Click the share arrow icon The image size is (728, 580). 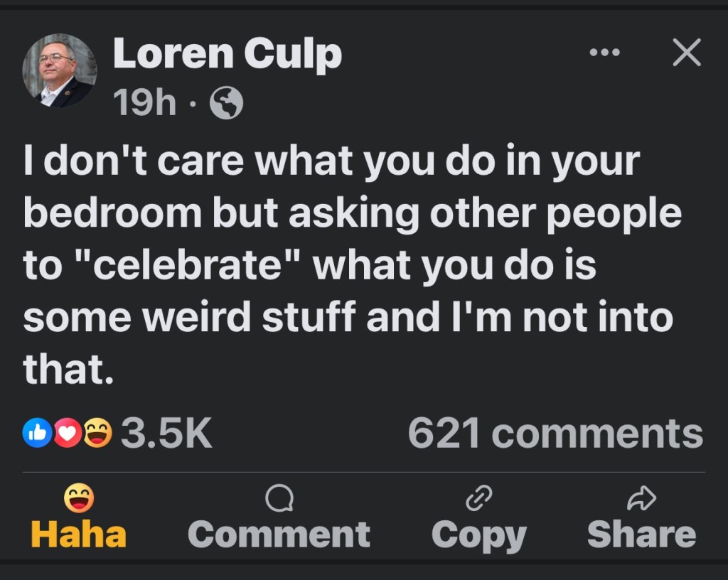pos(641,498)
